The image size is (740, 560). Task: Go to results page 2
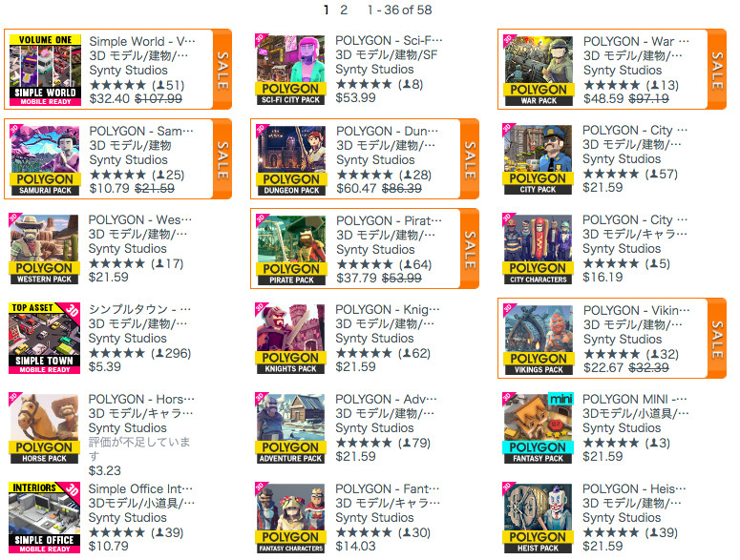[344, 10]
